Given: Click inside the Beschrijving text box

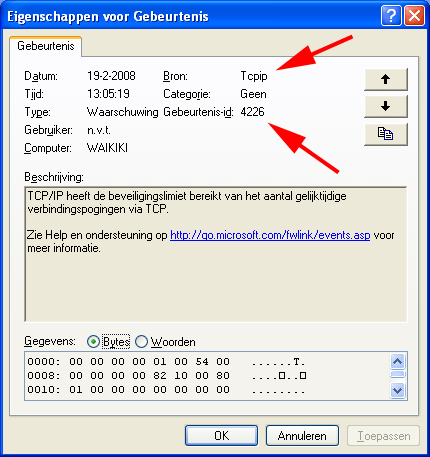Looking at the screenshot, I should (x=216, y=254).
